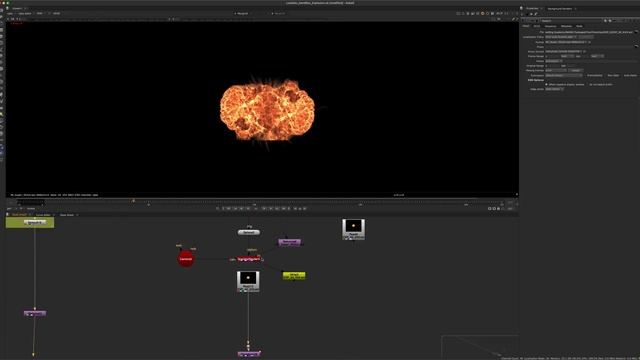Screen dimensions: 640x360
Task: Switch to the Properties tab
Action: (x=532, y=8)
